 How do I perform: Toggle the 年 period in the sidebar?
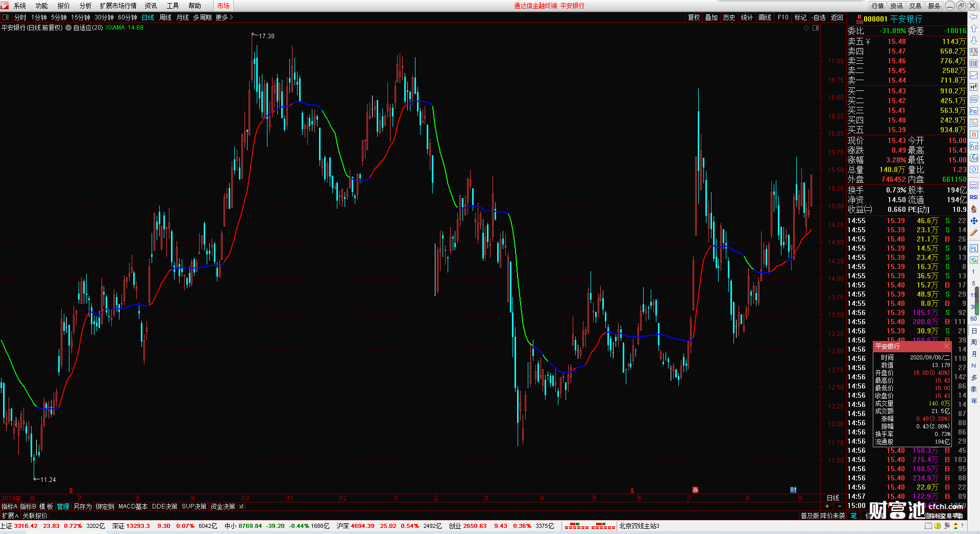(x=973, y=401)
